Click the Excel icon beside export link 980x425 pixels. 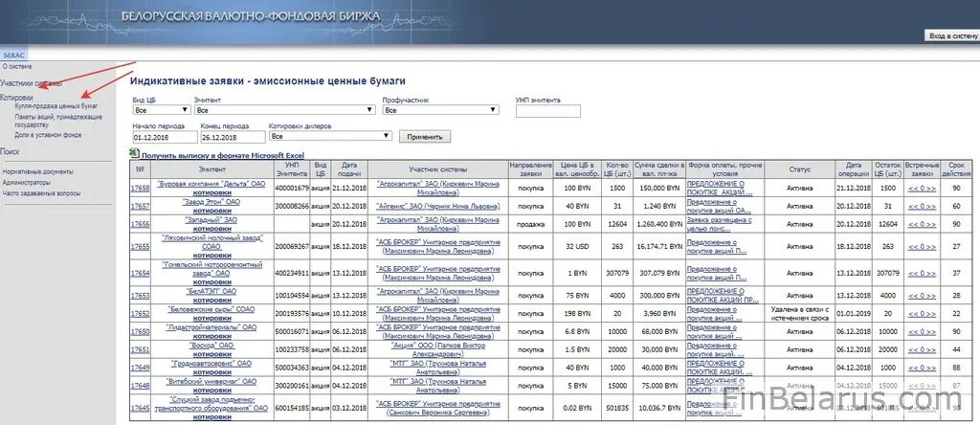click(x=134, y=153)
